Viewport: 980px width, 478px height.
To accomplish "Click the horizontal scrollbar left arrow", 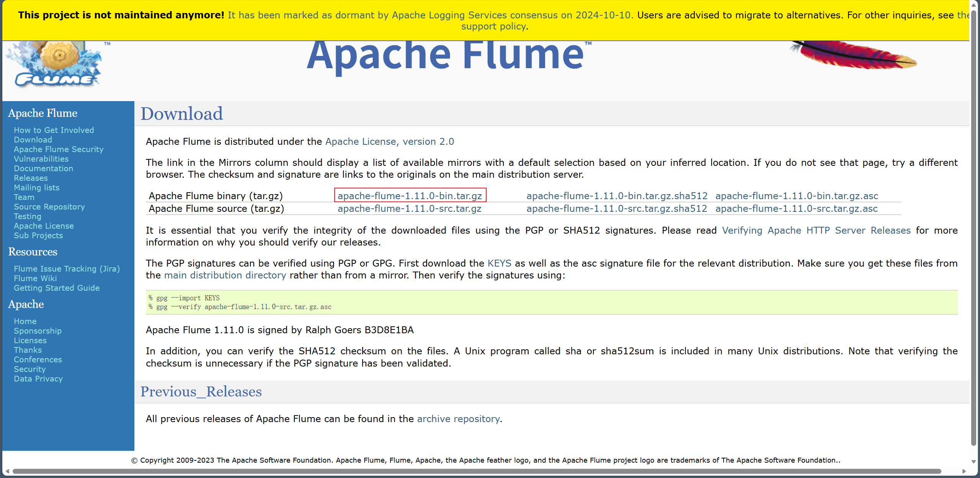I will 7,471.
